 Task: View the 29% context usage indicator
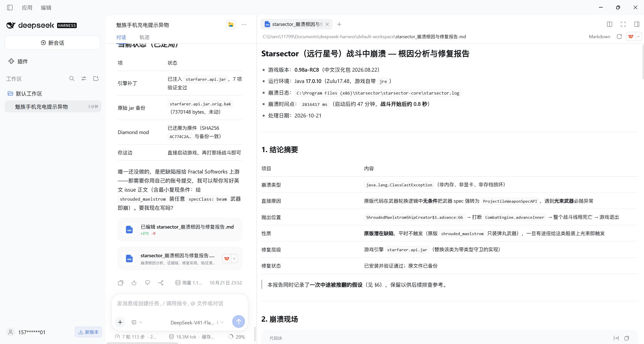coord(237,337)
